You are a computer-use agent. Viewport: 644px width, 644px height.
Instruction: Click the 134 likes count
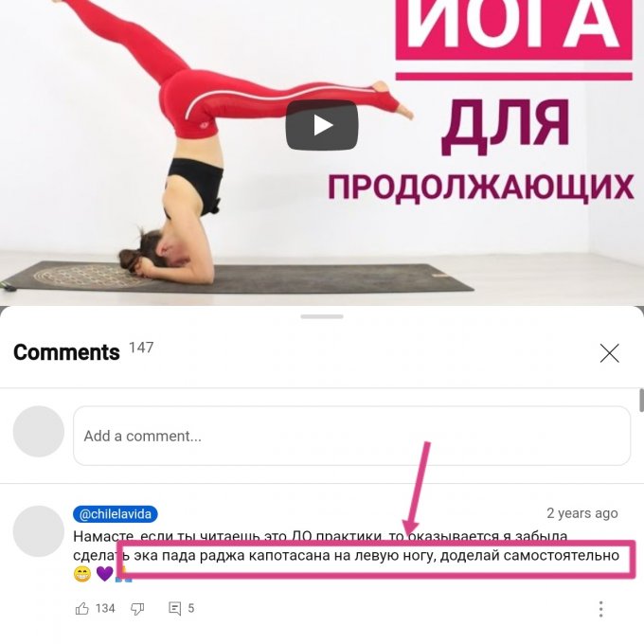(x=105, y=608)
